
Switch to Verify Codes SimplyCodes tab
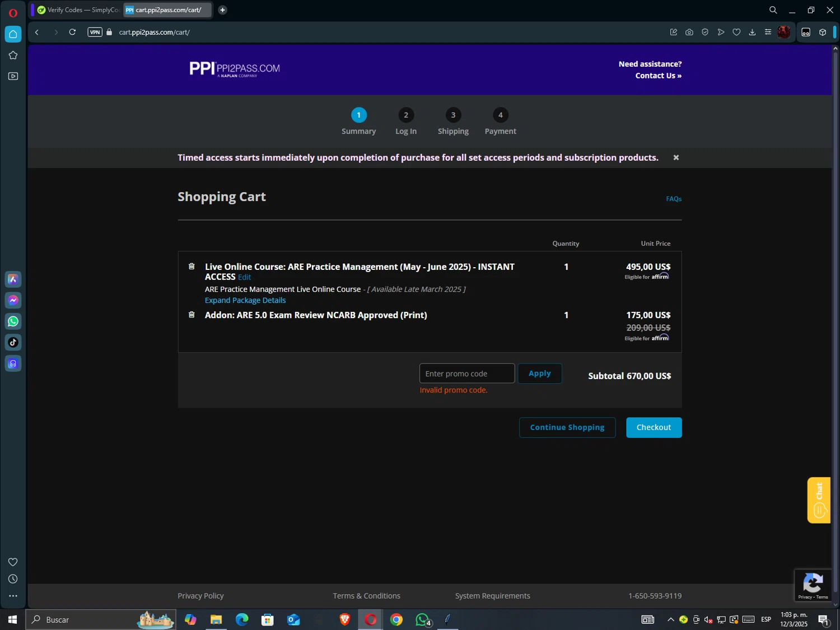click(x=78, y=10)
